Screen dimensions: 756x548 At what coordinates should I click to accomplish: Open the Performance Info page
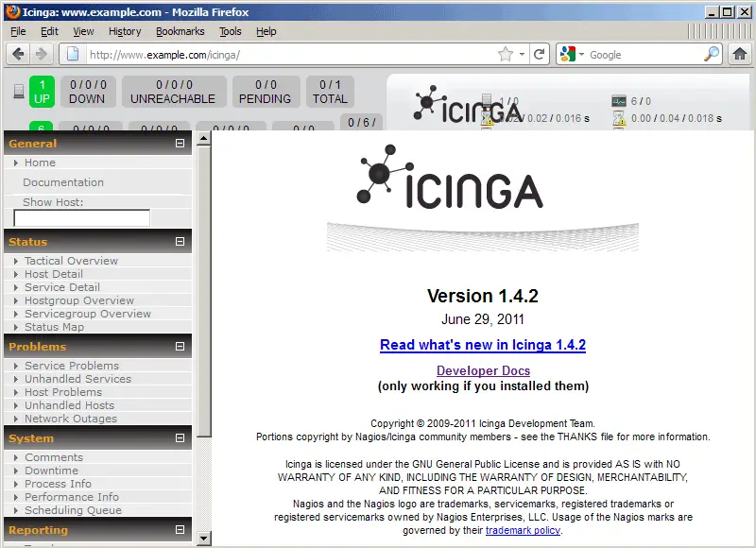(72, 497)
